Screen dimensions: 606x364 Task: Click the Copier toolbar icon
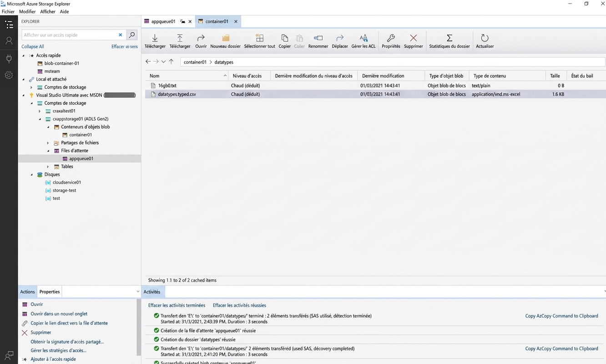[284, 41]
